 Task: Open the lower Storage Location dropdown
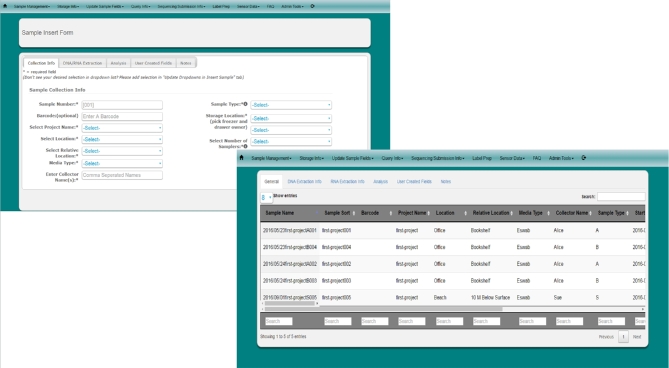[291, 130]
